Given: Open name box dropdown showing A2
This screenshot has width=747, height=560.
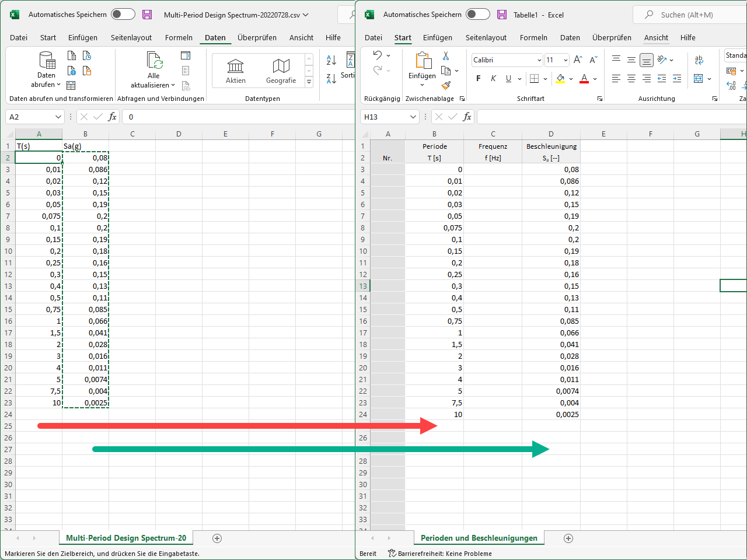Looking at the screenshot, I should [58, 117].
